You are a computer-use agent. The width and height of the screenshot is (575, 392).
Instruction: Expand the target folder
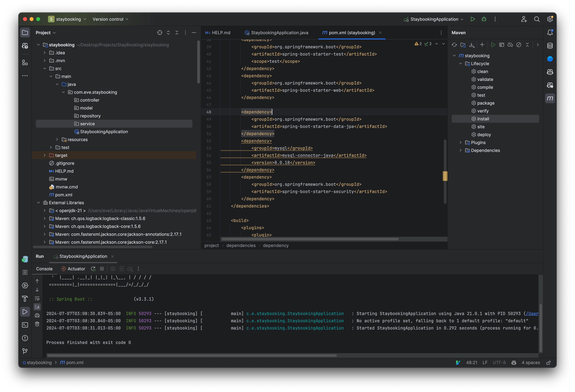[x=45, y=155]
